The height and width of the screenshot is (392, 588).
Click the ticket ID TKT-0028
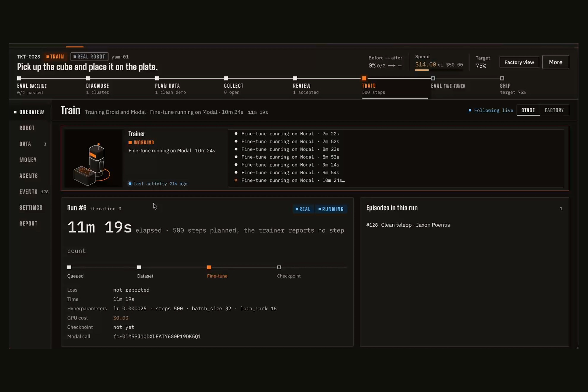(x=29, y=57)
